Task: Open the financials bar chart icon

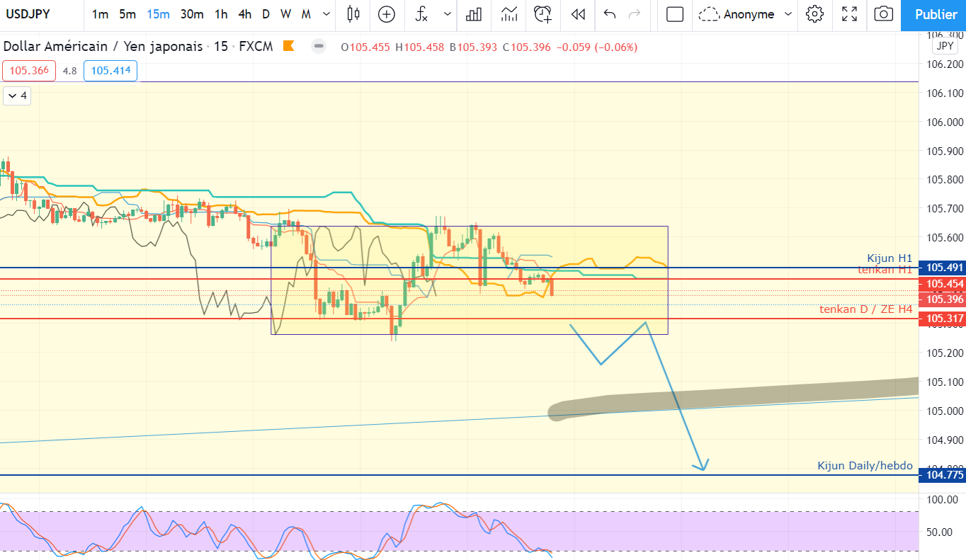Action: coord(474,14)
